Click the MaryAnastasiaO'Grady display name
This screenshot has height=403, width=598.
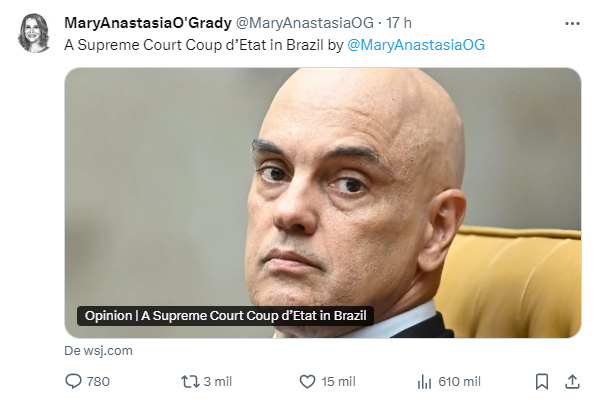click(148, 23)
